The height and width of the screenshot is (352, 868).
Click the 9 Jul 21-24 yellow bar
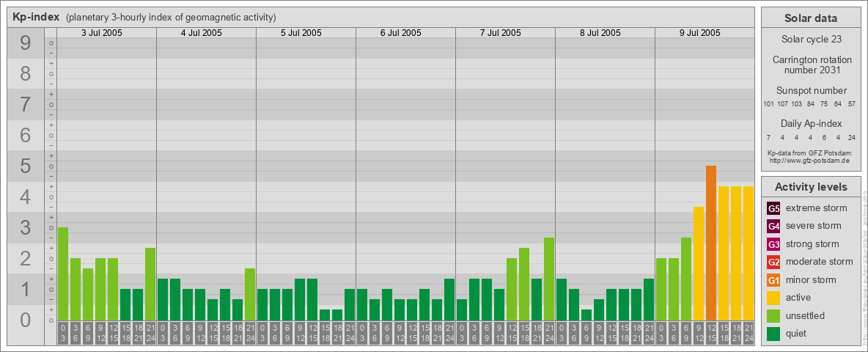(x=749, y=253)
